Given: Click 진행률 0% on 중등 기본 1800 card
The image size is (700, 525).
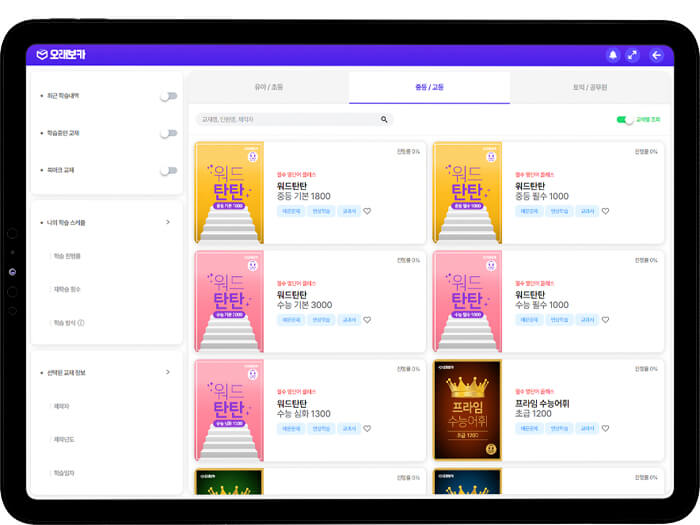Looking at the screenshot, I should point(408,152).
